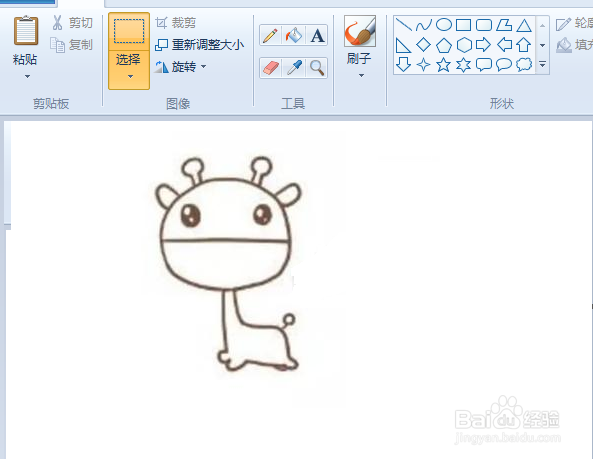Viewport: 593px width, 459px height.
Task: Select the Four-point star shape
Action: pyautogui.click(x=424, y=65)
